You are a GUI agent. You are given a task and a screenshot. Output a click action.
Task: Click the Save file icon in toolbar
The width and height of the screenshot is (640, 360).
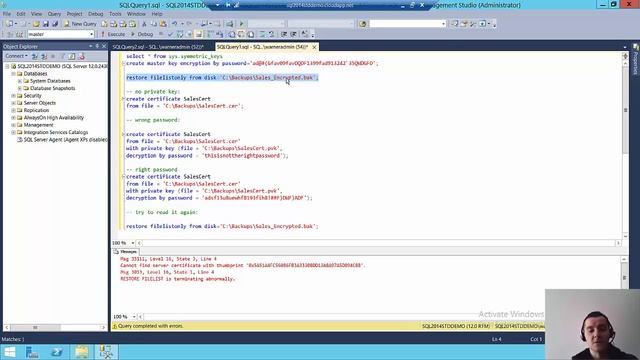[46, 24]
